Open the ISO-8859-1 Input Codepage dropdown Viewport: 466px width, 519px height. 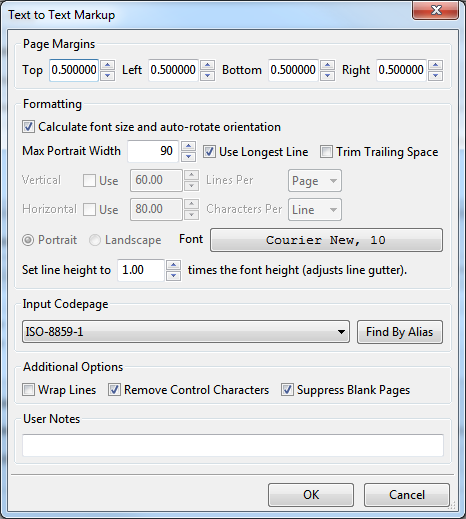pos(186,332)
